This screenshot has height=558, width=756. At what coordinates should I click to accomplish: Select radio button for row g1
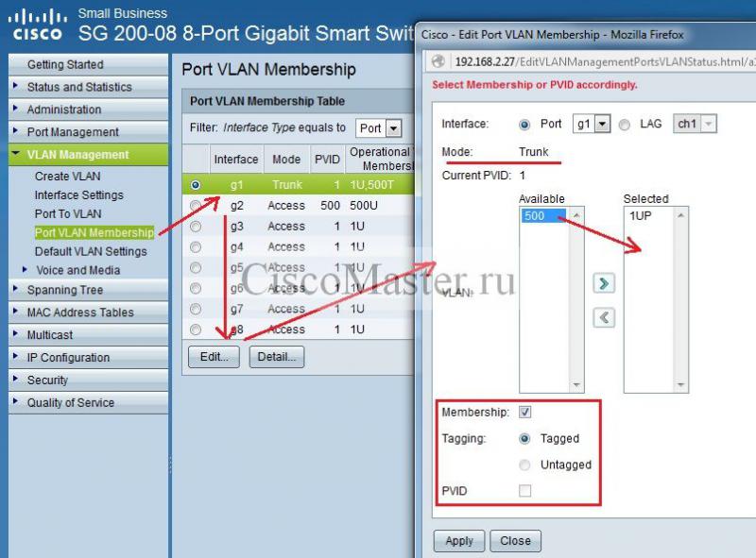(x=196, y=185)
